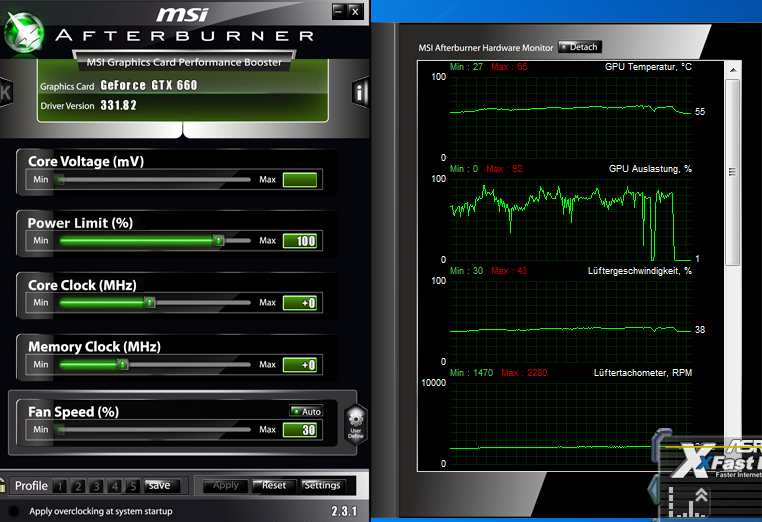Open the Settings button

click(x=322, y=486)
